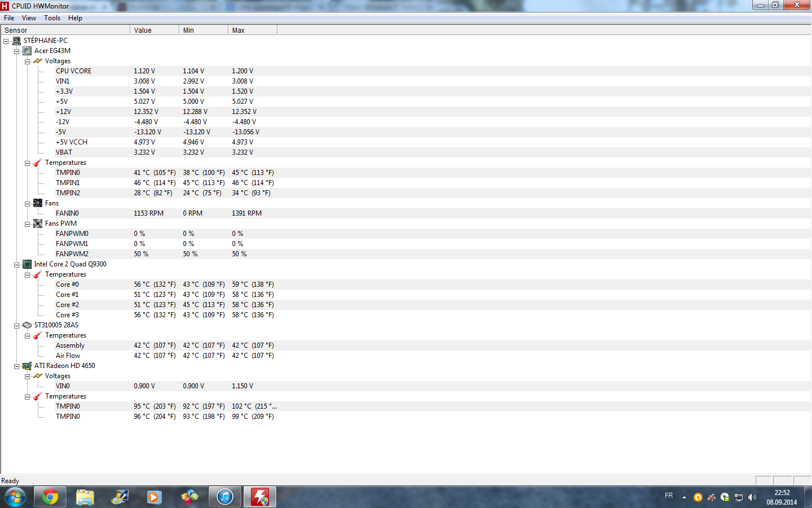812x508 pixels.
Task: Click the thermometer icon under ST310005 28AS
Action: click(x=38, y=335)
